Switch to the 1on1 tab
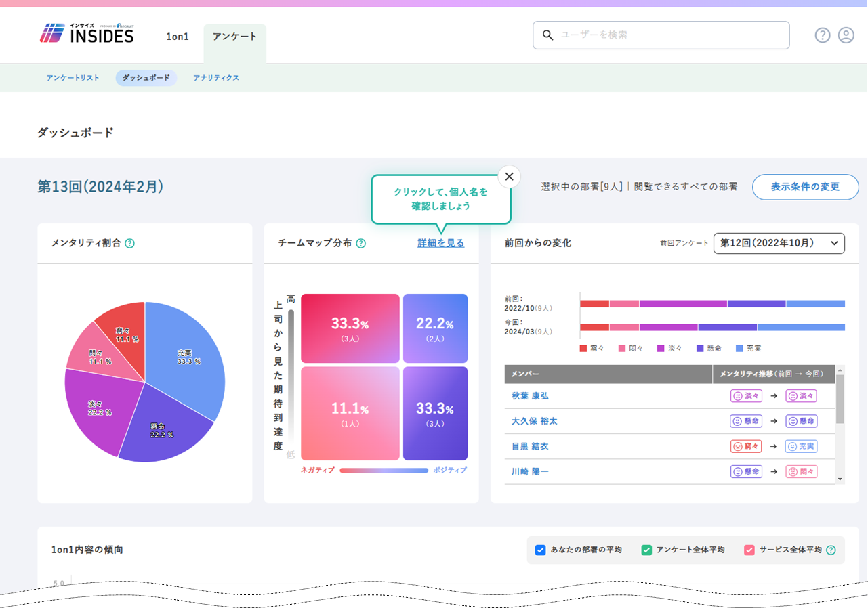 178,37
